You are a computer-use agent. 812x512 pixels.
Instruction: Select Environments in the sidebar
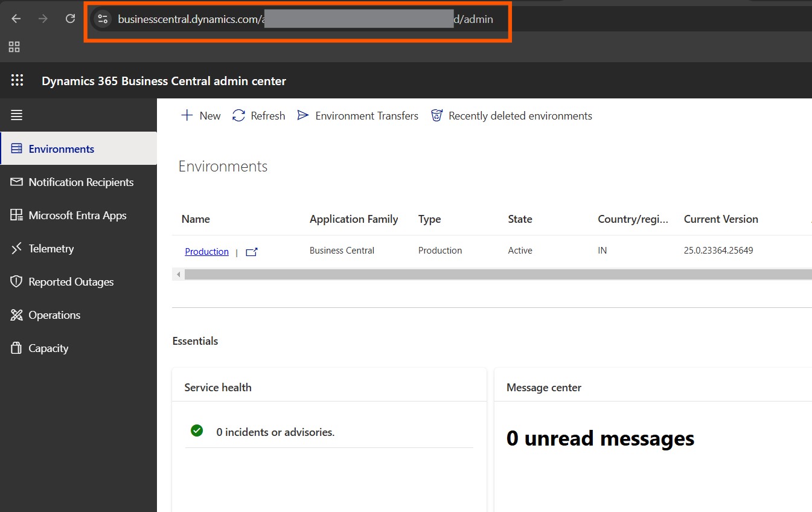[x=61, y=149]
